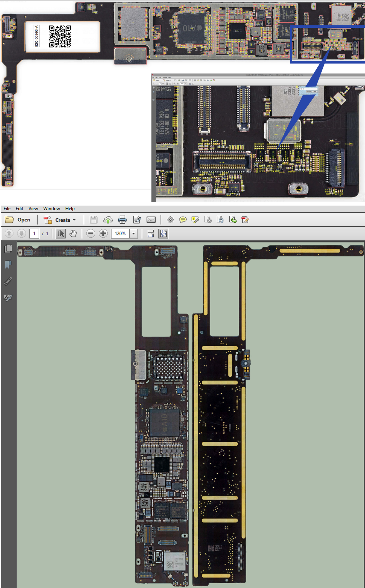Open the Bookmarks panel in the sidebar
Image resolution: width=365 pixels, height=588 pixels.
coord(8,264)
